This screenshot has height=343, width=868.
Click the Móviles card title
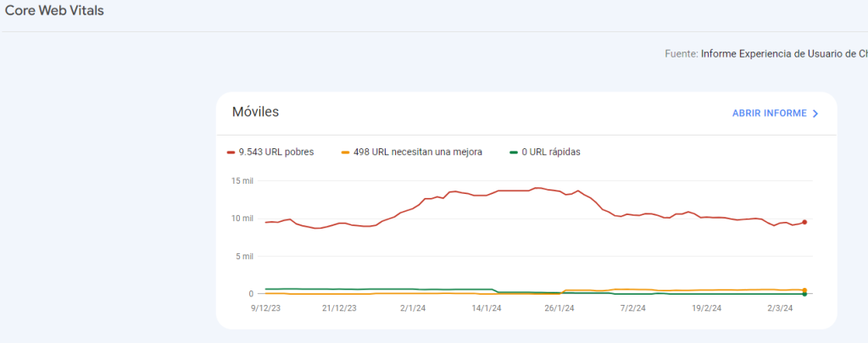pyautogui.click(x=255, y=112)
